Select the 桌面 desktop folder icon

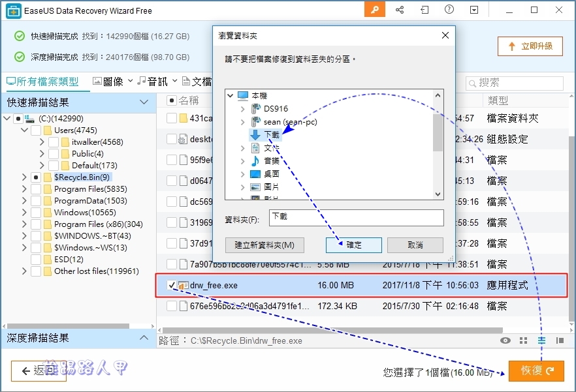[x=255, y=173]
